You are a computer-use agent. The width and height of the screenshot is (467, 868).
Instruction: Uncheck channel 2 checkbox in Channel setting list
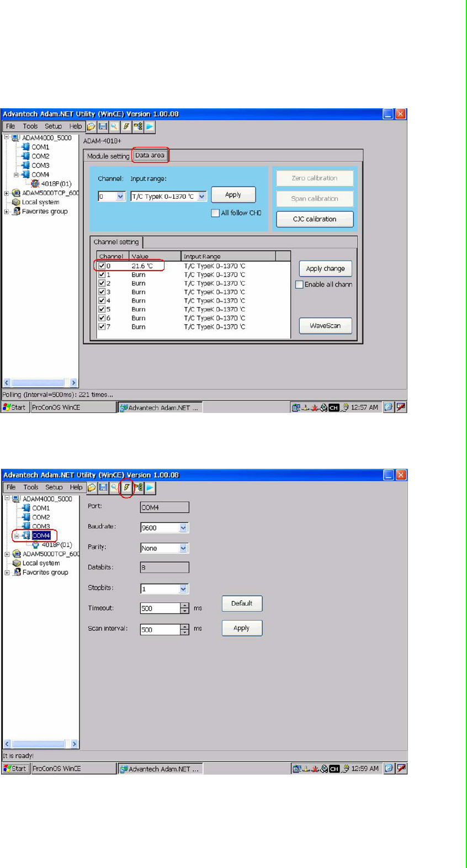click(102, 283)
